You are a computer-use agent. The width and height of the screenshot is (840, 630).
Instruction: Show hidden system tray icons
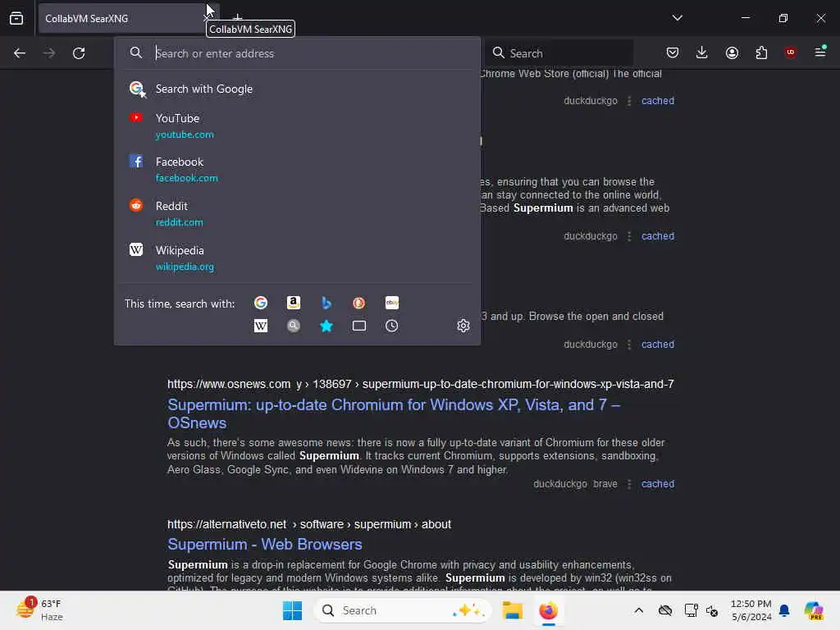[x=638, y=610]
